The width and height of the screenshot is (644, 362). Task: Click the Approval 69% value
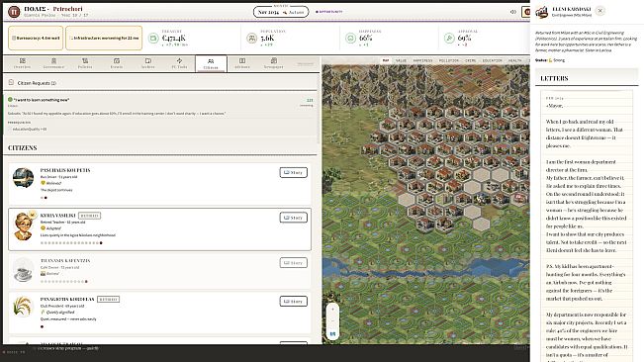[464, 39]
